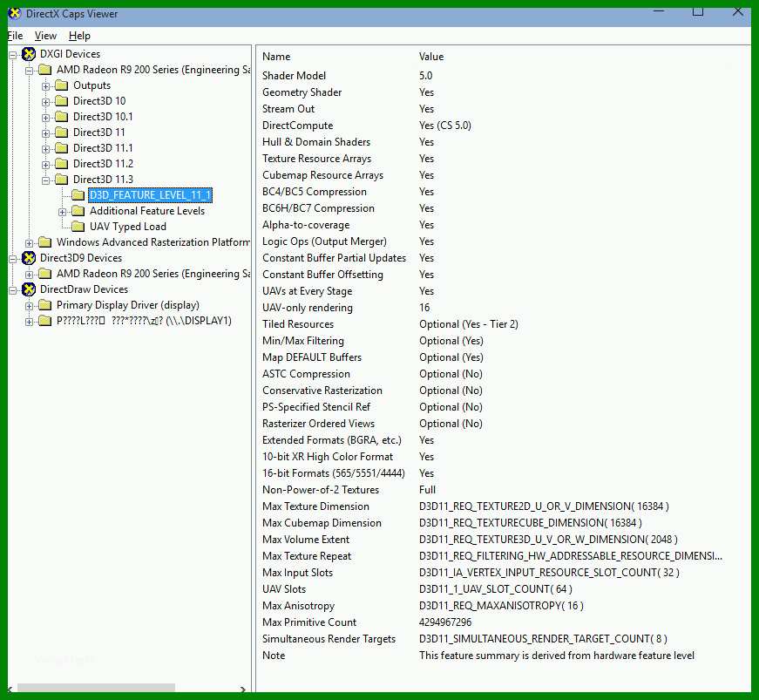Collapse the Direct3D 11.3 node
This screenshot has width=759, height=700.
pyautogui.click(x=45, y=180)
